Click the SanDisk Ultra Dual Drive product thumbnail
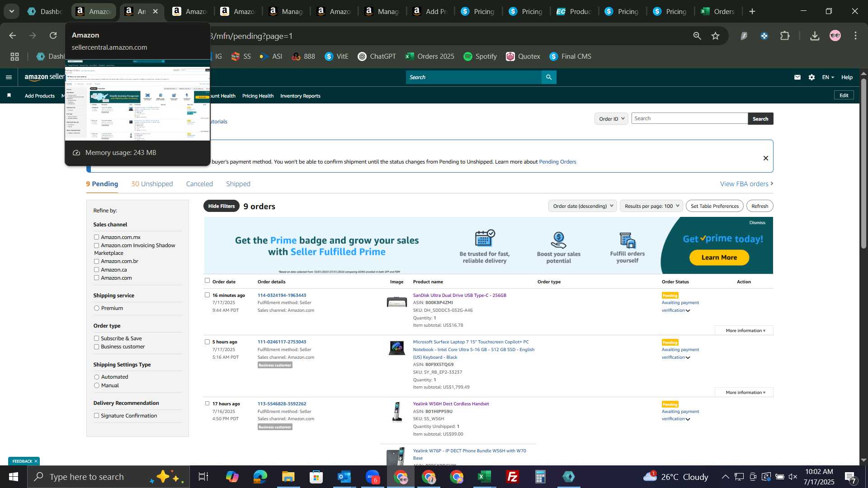Viewport: 868px width, 488px height. [x=397, y=302]
